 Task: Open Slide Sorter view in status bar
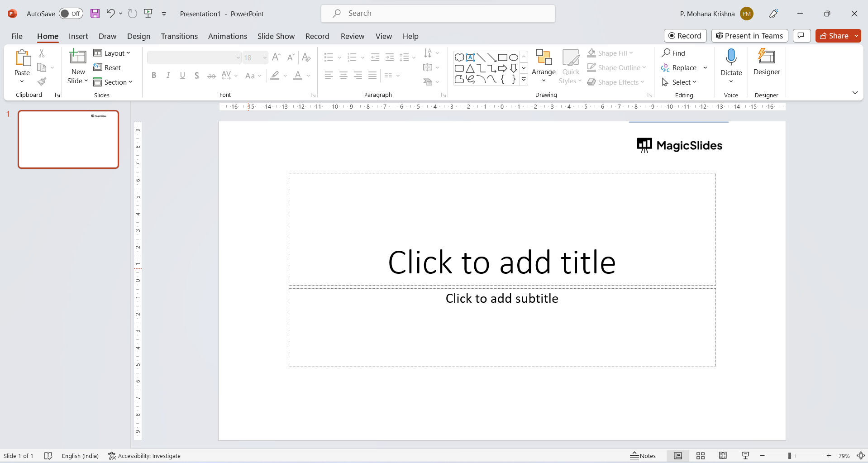[x=700, y=456]
